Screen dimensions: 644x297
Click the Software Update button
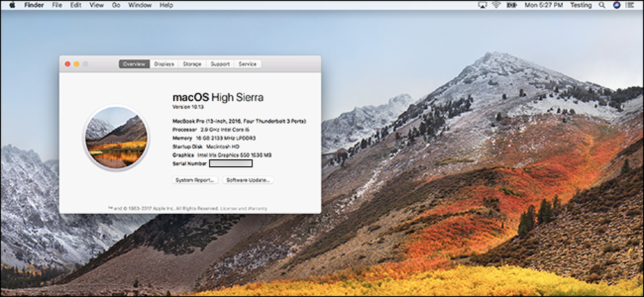pyautogui.click(x=248, y=180)
